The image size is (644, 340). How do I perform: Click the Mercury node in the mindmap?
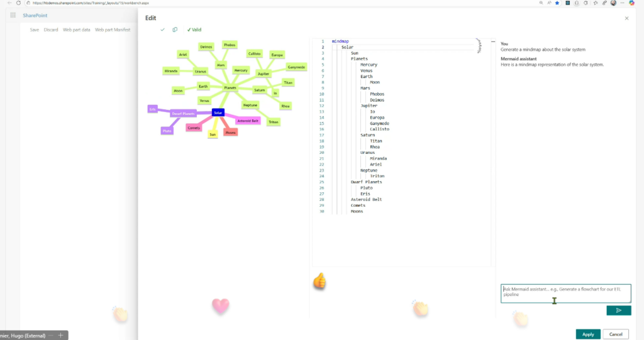[241, 70]
